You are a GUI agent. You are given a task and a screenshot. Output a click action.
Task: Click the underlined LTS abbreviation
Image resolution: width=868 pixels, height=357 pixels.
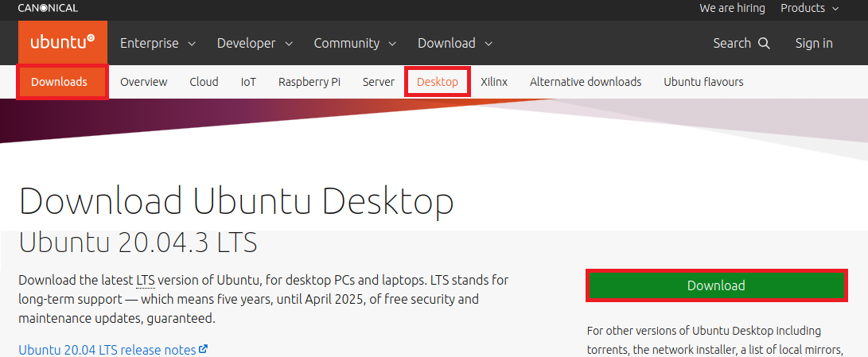pos(146,280)
